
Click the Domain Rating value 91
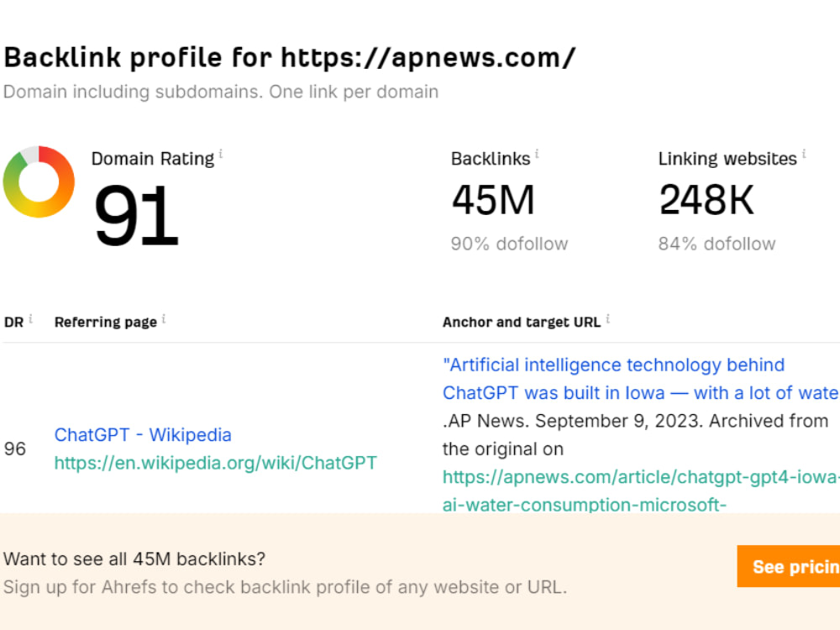(135, 215)
